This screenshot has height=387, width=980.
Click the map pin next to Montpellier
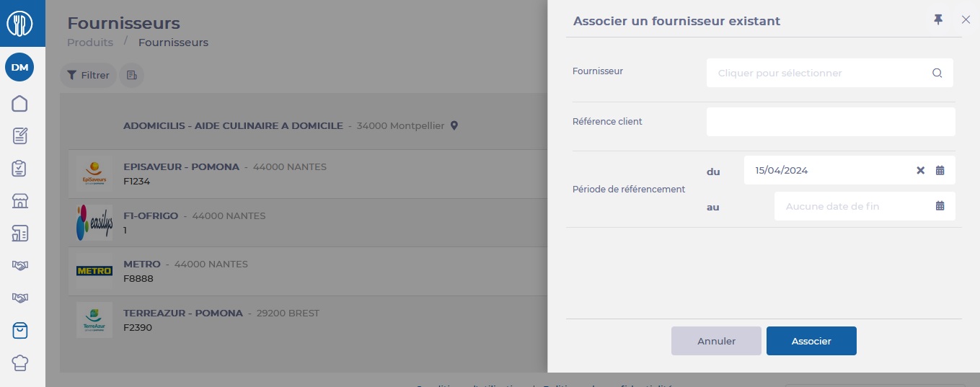[454, 125]
